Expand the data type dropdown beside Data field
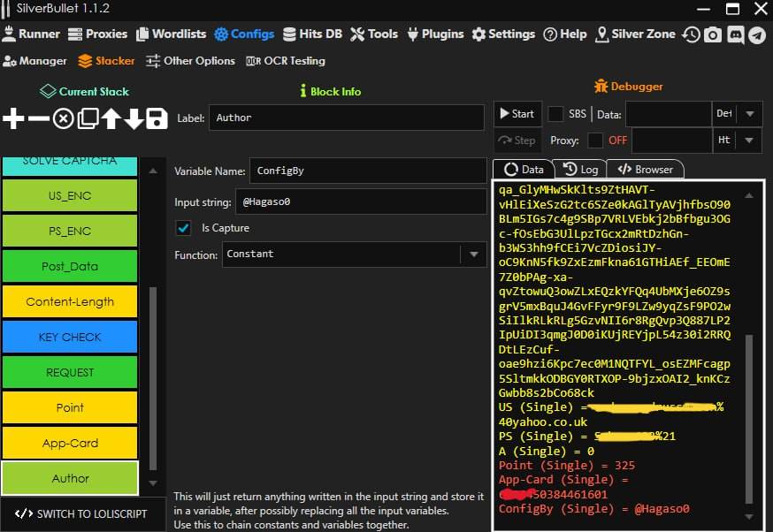Image resolution: width=773 pixels, height=532 pixels. [x=749, y=114]
